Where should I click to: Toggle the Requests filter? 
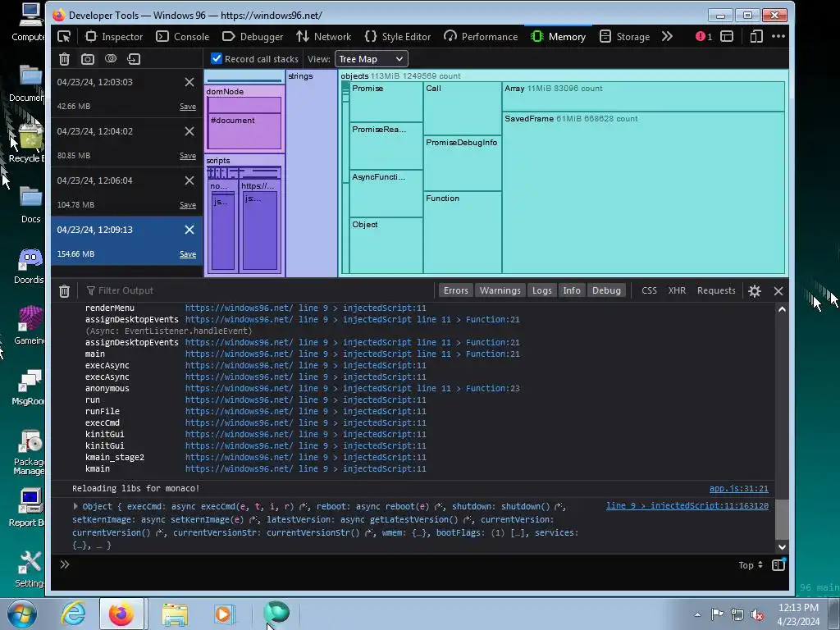pyautogui.click(x=716, y=290)
